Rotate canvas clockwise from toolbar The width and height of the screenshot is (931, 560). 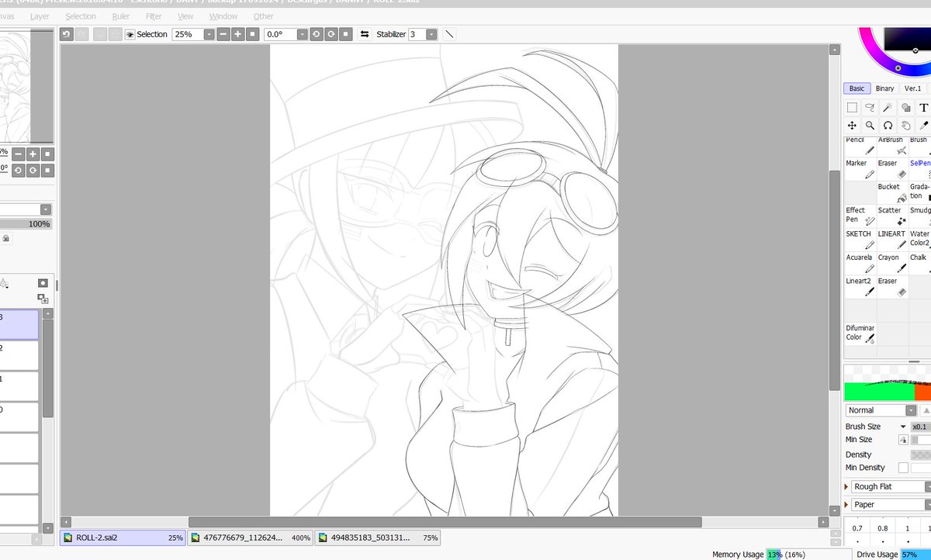331,34
